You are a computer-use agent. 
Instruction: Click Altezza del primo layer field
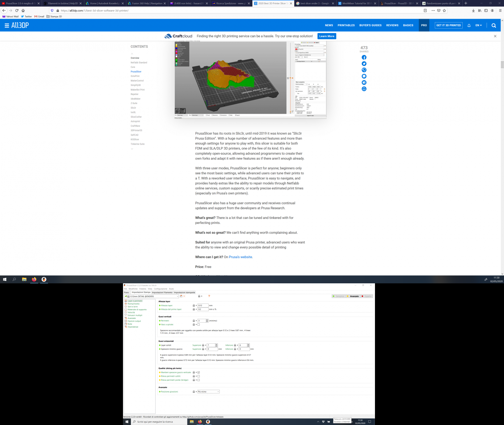(x=203, y=309)
